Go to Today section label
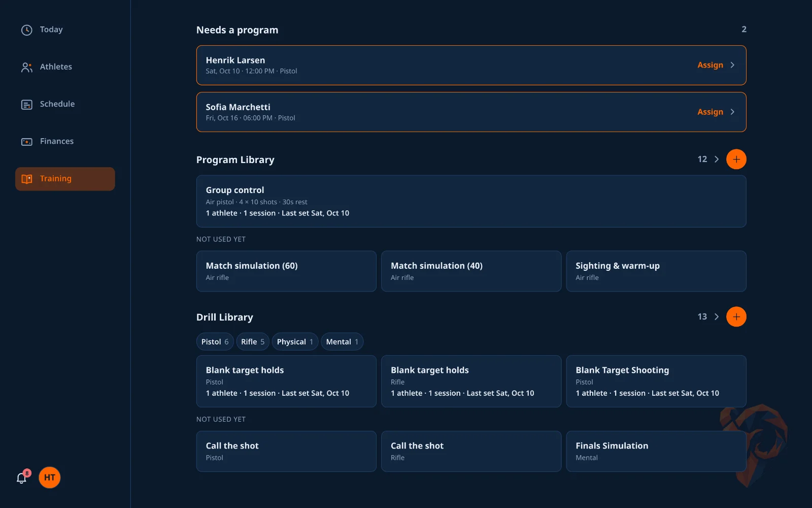Viewport: 812px width, 508px height. (51, 29)
